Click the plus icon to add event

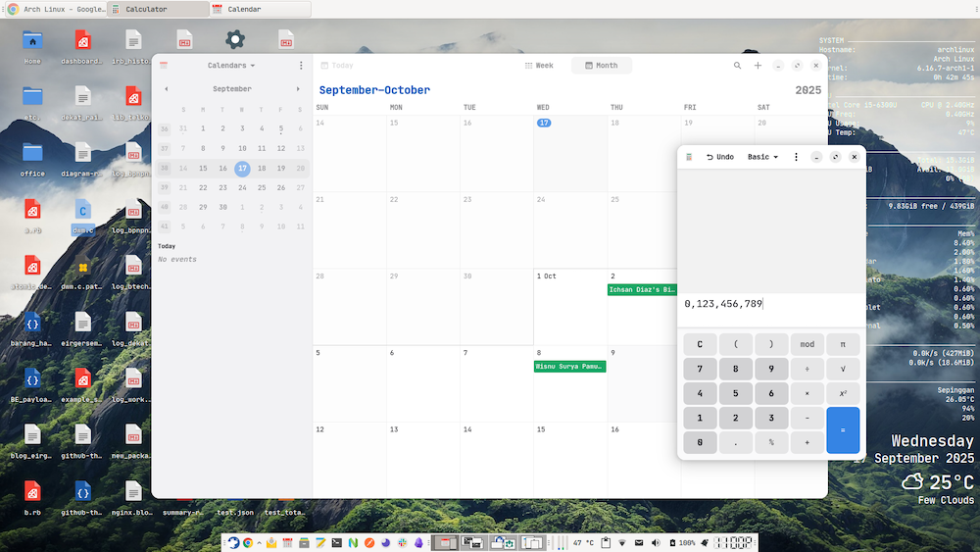tap(758, 66)
